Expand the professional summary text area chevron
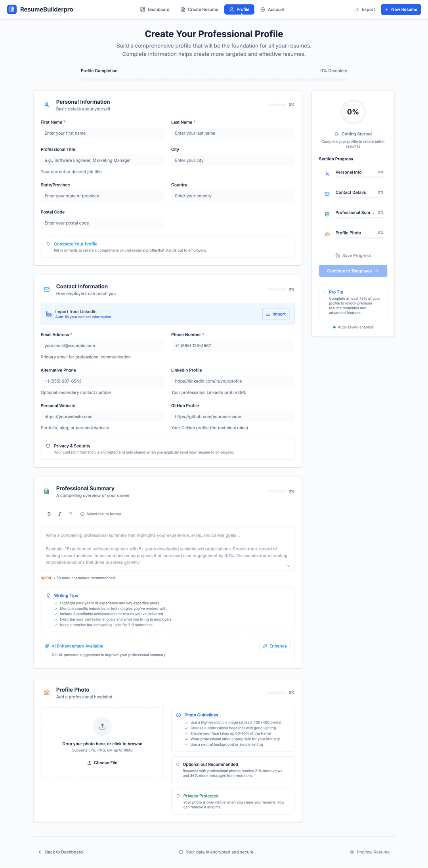The height and width of the screenshot is (868, 428). pos(289,566)
